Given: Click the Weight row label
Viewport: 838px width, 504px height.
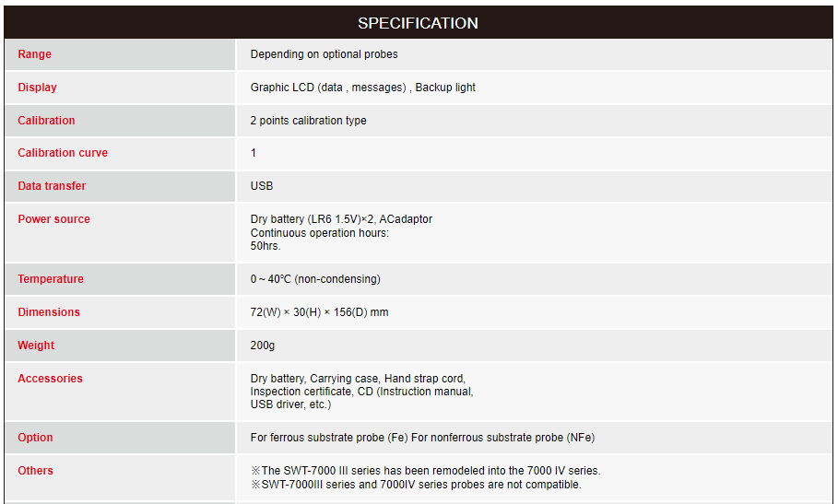Looking at the screenshot, I should 36,346.
